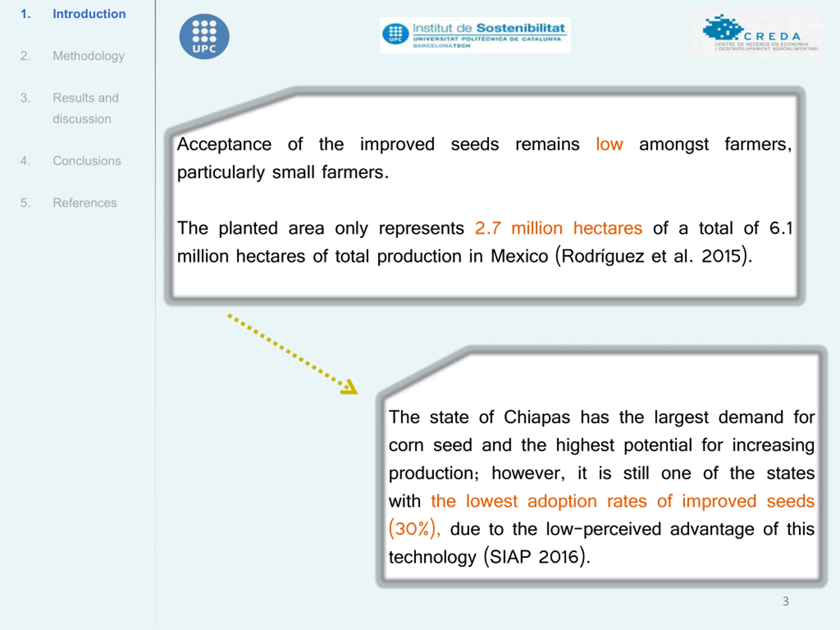The image size is (840, 630).
Task: Click the outline number "1." beside Introduction
Action: coord(26,14)
